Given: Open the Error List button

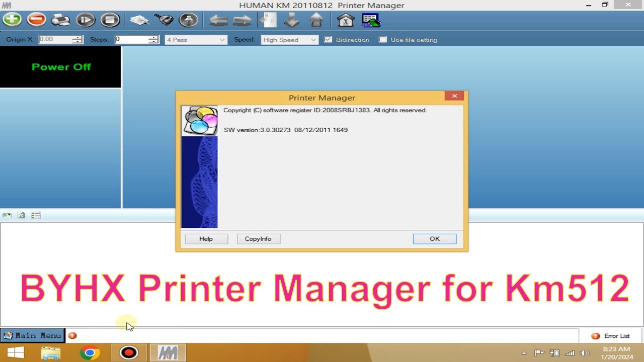Looking at the screenshot, I should (x=611, y=336).
